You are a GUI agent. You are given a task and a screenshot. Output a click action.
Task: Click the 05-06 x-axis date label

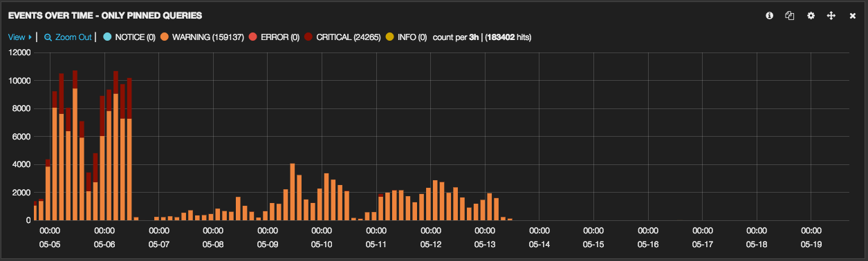(104, 244)
